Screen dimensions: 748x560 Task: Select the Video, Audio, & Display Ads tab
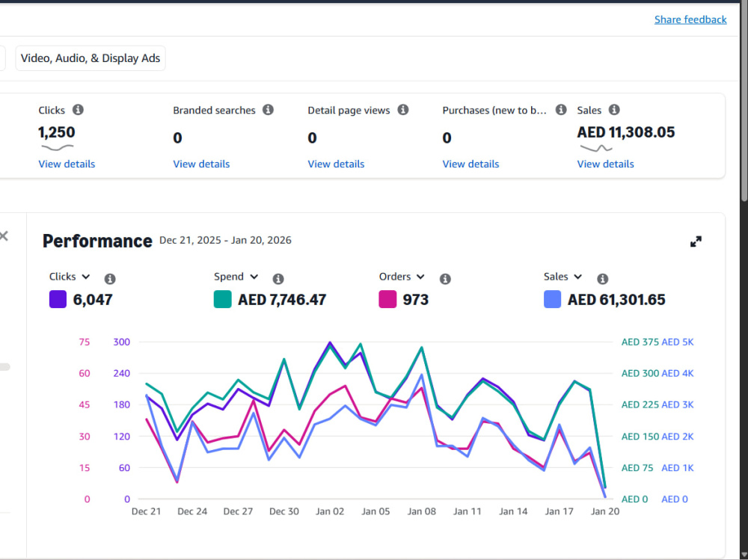tap(91, 58)
